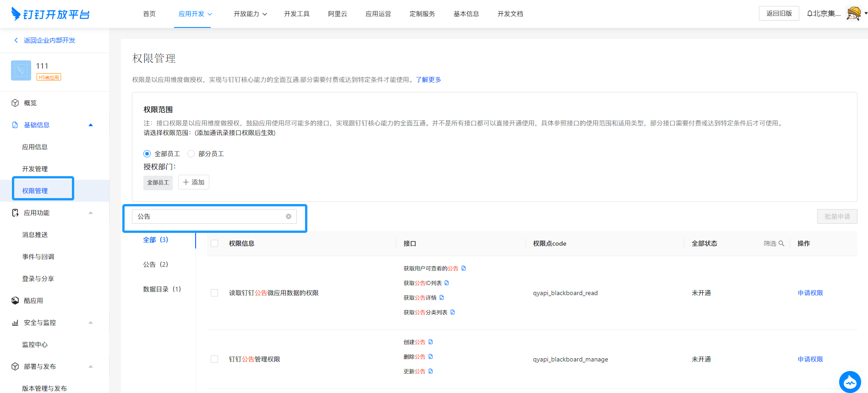Select the 全部 (3) category filter

(x=156, y=240)
